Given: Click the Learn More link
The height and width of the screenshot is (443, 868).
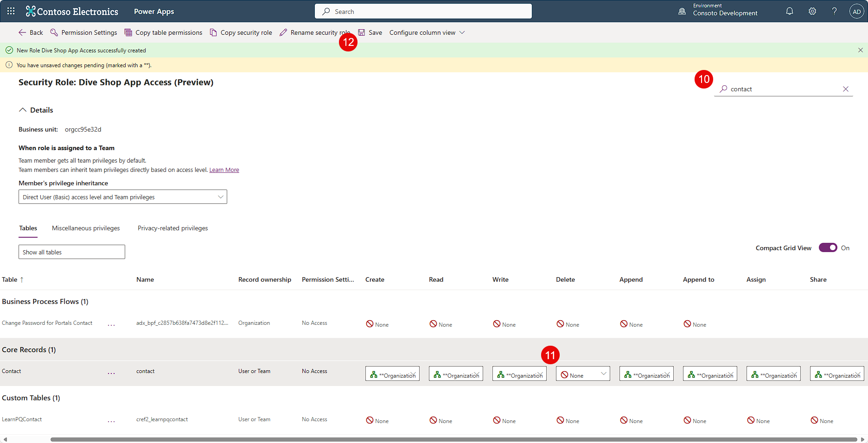Looking at the screenshot, I should (224, 170).
